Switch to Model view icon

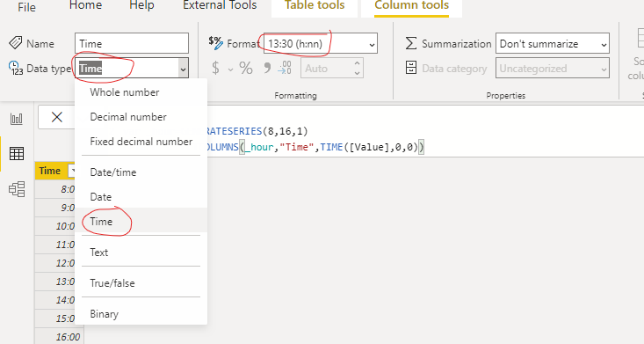(x=17, y=189)
